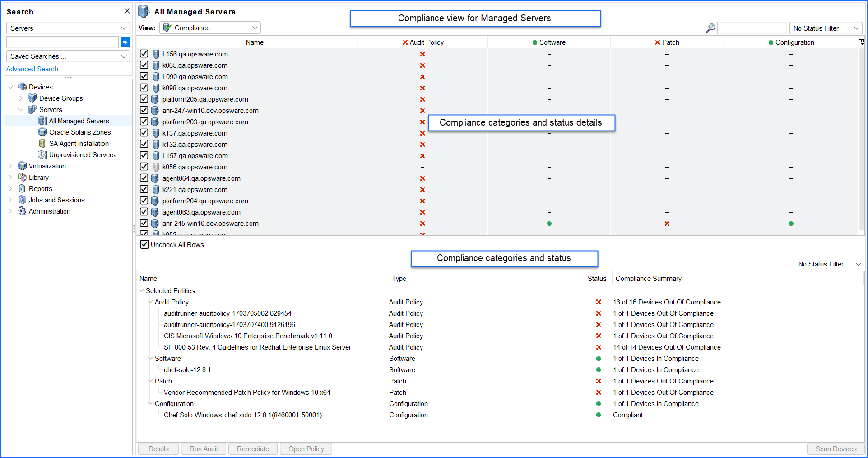Toggle the Uncheck All Rows checkbox
This screenshot has height=458, width=868.
pyautogui.click(x=144, y=244)
